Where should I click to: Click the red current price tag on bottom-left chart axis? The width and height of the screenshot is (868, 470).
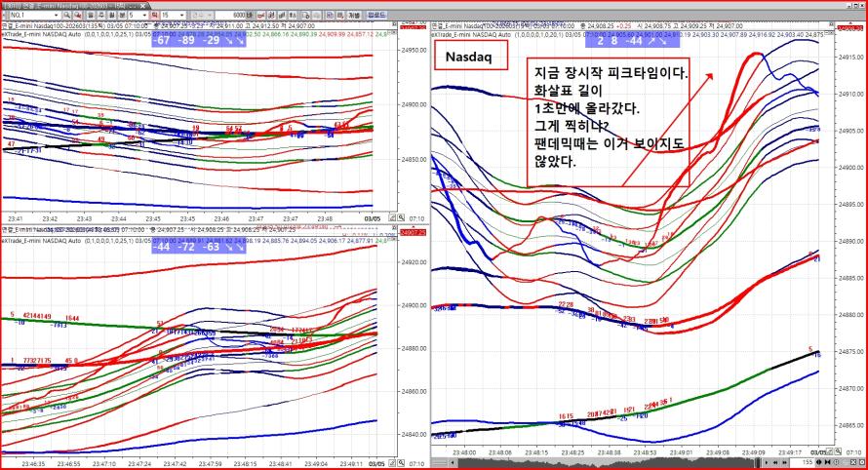[413, 233]
